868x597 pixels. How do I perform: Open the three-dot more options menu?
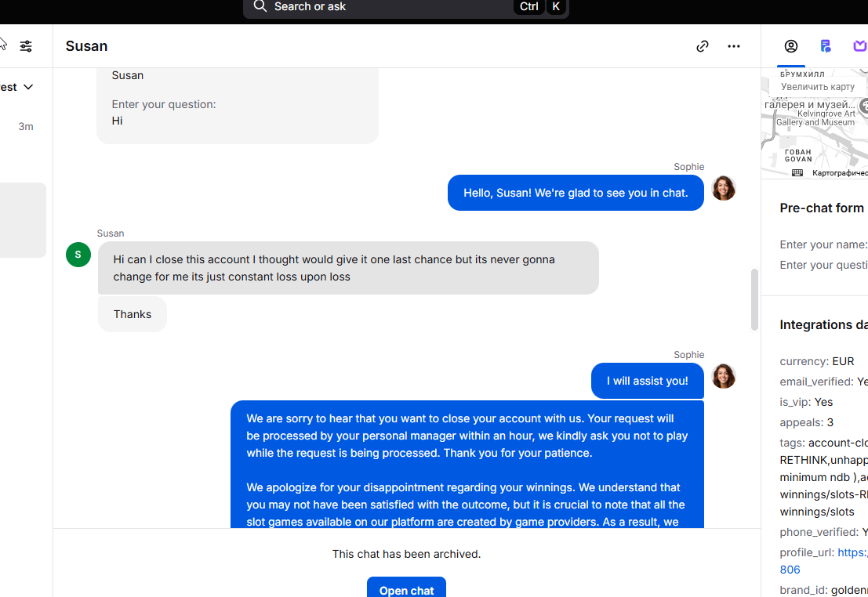coord(733,46)
